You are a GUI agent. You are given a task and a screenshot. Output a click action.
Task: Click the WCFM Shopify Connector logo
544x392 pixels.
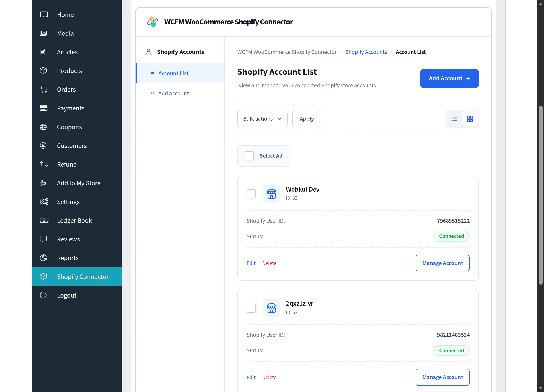click(152, 22)
